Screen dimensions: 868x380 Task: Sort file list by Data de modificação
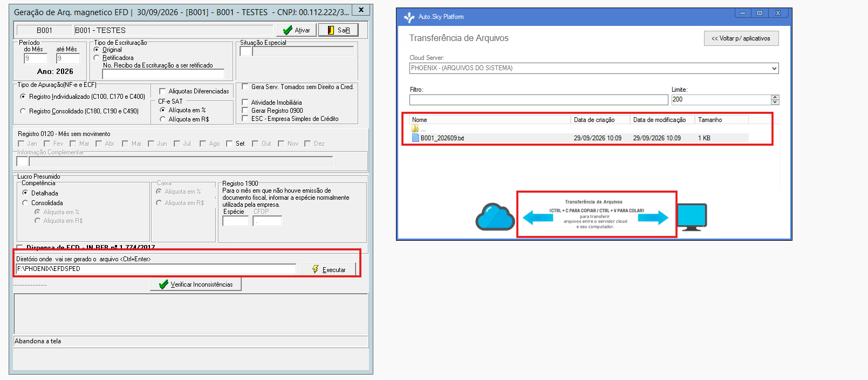pyautogui.click(x=662, y=120)
